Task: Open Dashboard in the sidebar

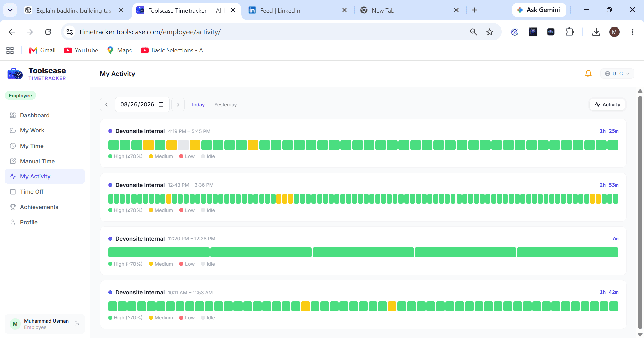Action: [x=45, y=115]
